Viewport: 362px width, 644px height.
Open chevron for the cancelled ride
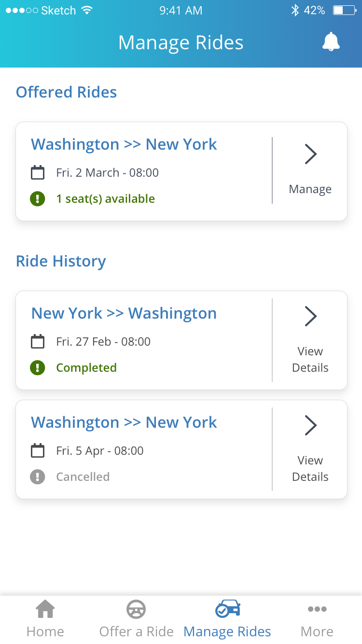pyautogui.click(x=310, y=426)
